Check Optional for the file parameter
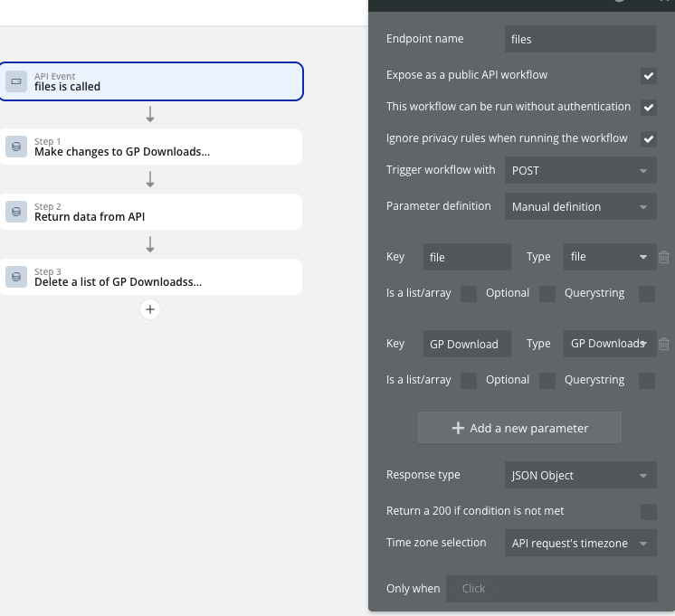The width and height of the screenshot is (675, 616). click(x=547, y=293)
